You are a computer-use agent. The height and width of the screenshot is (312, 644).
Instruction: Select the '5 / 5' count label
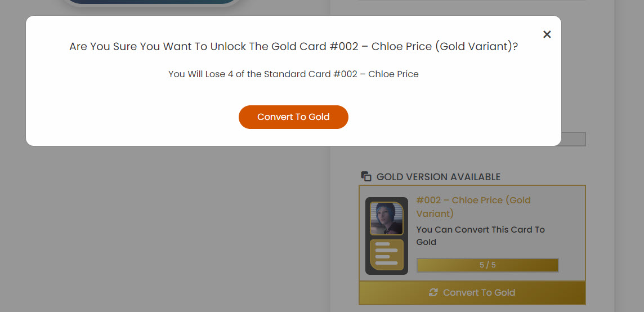[488, 265]
